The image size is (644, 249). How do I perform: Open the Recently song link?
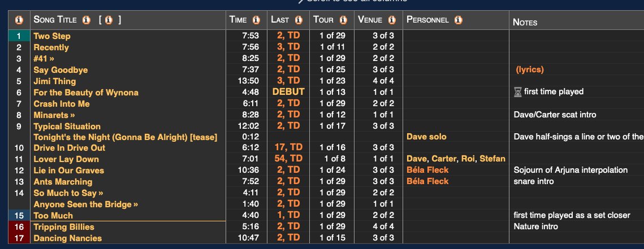[x=51, y=47]
